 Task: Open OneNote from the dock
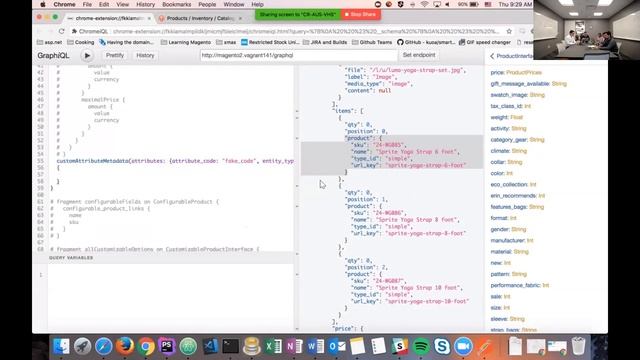point(294,346)
